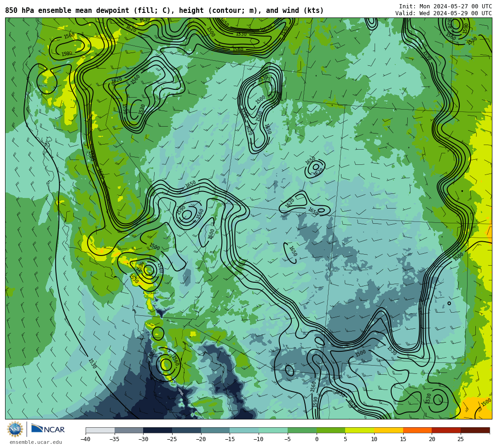Click the NSF logo
This screenshot has width=497, height=448.
coord(15,429)
